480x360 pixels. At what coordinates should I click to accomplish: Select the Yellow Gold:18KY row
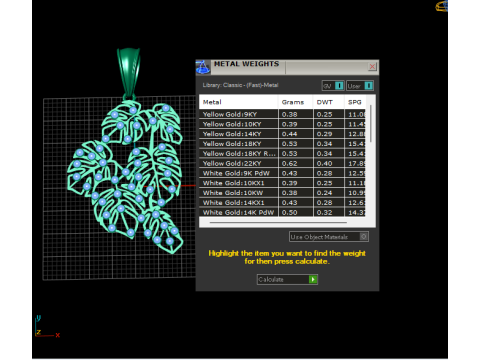(282, 144)
